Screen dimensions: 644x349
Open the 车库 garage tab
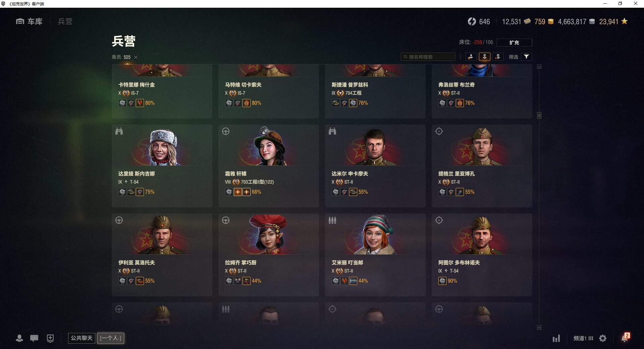pyautogui.click(x=29, y=21)
